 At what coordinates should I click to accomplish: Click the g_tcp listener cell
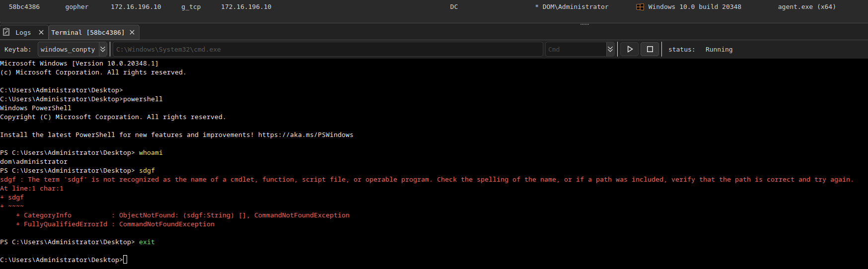coord(191,7)
